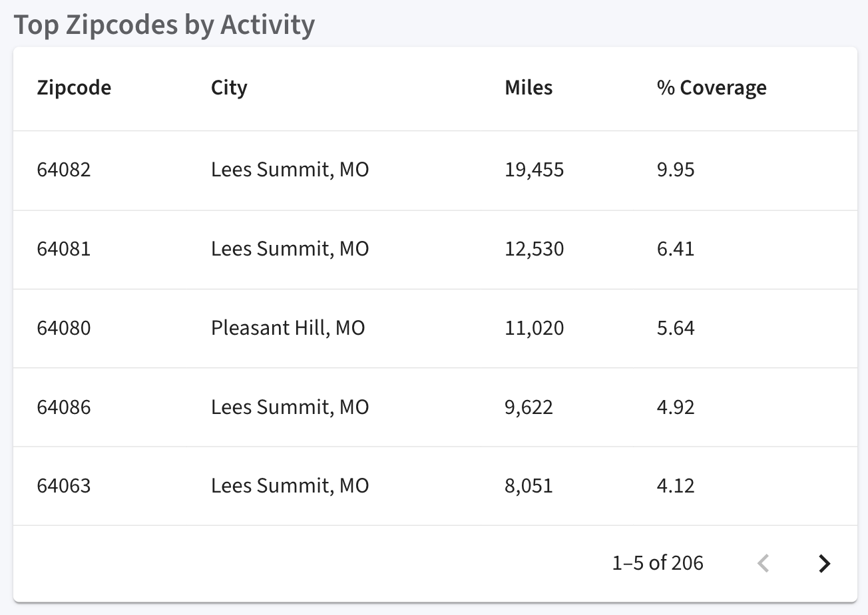Image resolution: width=868 pixels, height=615 pixels.
Task: Click the 11,020 miles value
Action: [534, 328]
